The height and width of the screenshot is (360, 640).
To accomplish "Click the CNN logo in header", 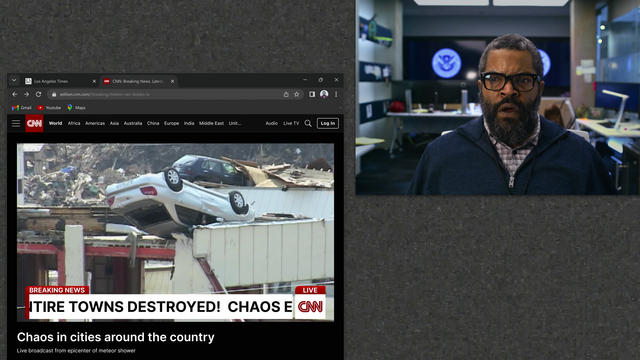I will click(x=34, y=123).
